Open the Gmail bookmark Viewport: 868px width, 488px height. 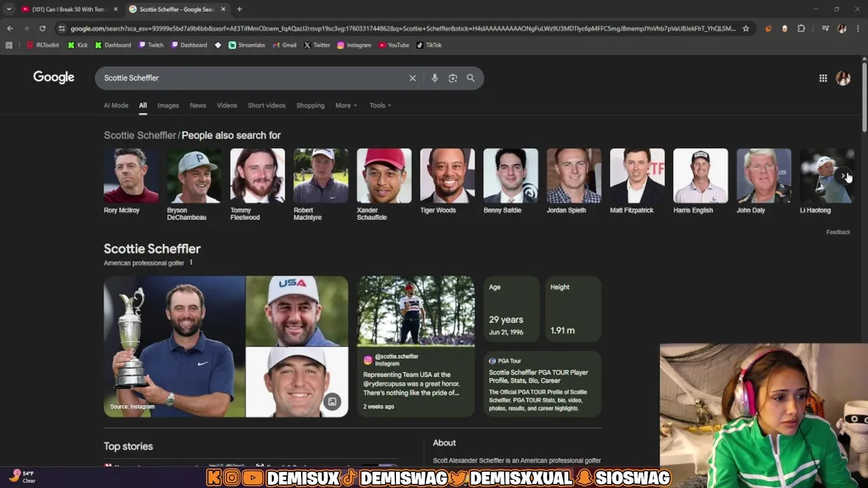tap(285, 45)
